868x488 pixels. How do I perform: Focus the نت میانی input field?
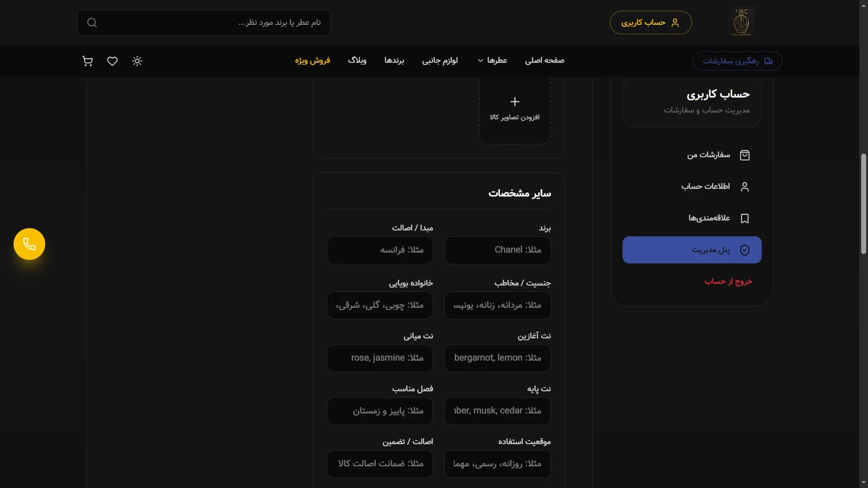click(x=380, y=358)
